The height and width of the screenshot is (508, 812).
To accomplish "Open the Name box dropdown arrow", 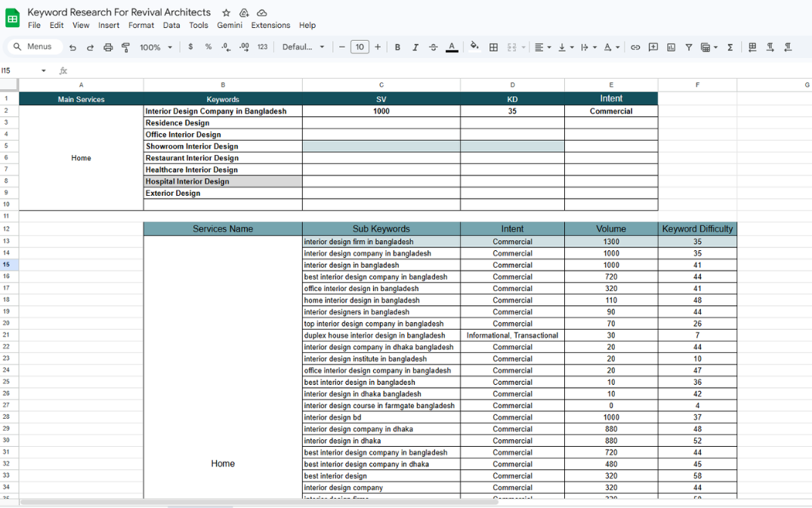I will 43,70.
